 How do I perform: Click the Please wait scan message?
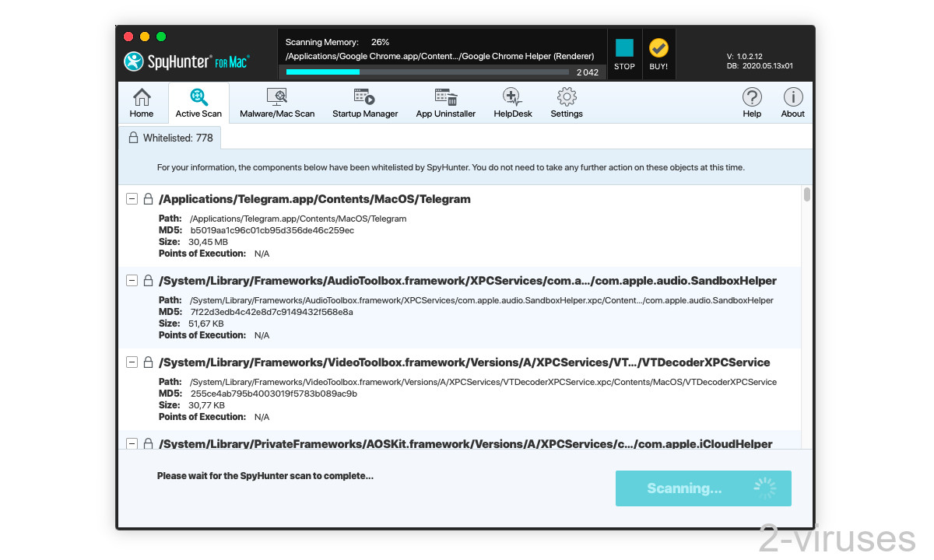coord(265,475)
